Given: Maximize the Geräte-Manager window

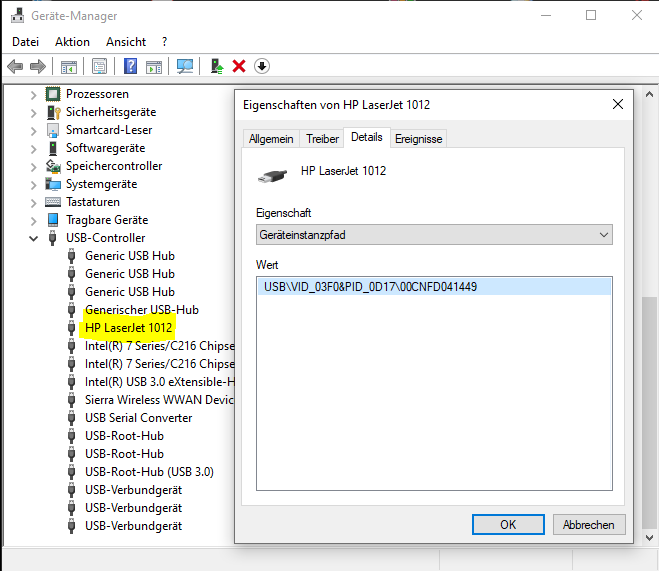Looking at the screenshot, I should point(591,15).
